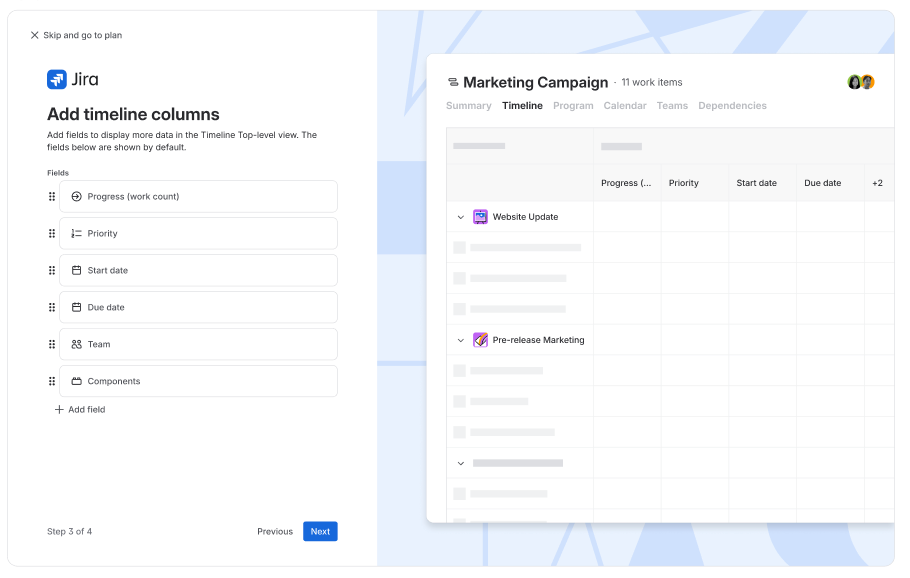Click the priority list icon in Priority field
Image resolution: width=910 pixels, height=578 pixels.
tap(76, 233)
